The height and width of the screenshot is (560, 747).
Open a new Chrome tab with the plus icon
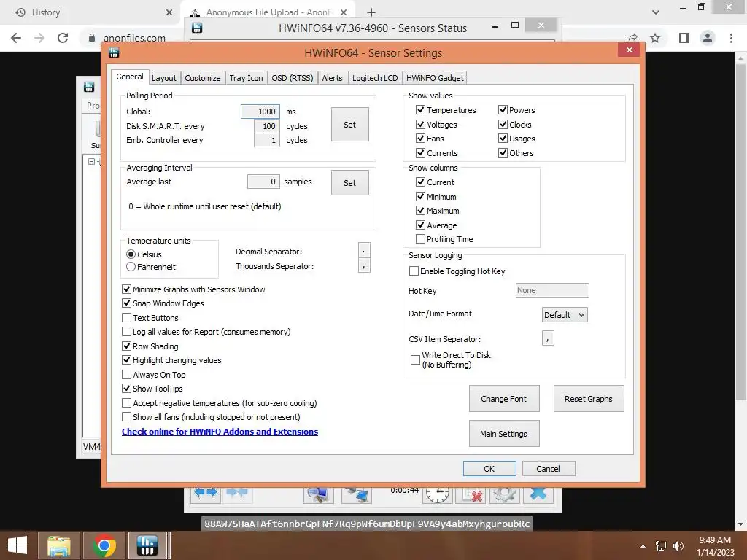click(x=371, y=12)
